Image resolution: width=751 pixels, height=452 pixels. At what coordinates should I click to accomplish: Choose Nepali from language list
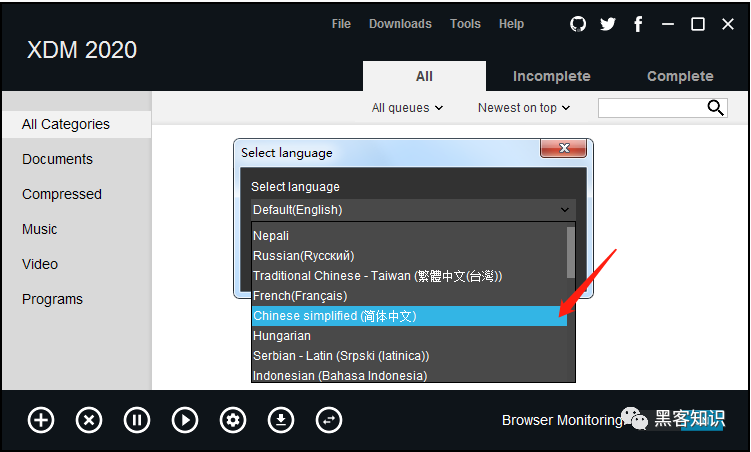410,236
